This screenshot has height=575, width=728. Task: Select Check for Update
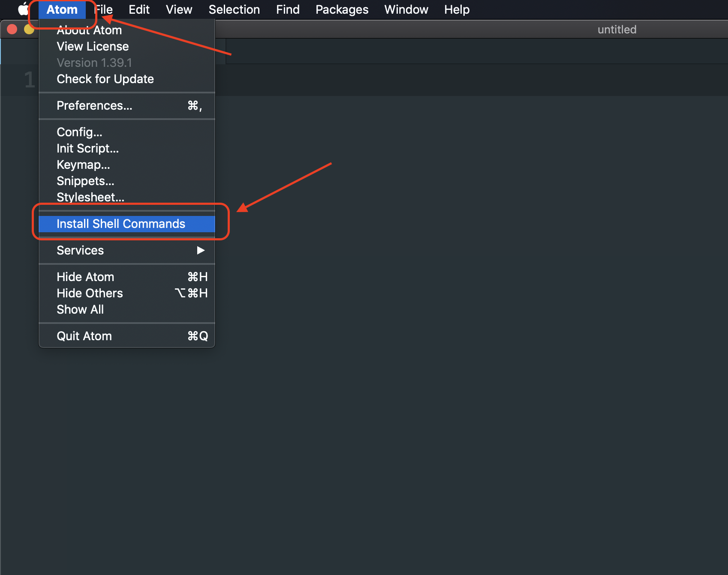coord(105,79)
